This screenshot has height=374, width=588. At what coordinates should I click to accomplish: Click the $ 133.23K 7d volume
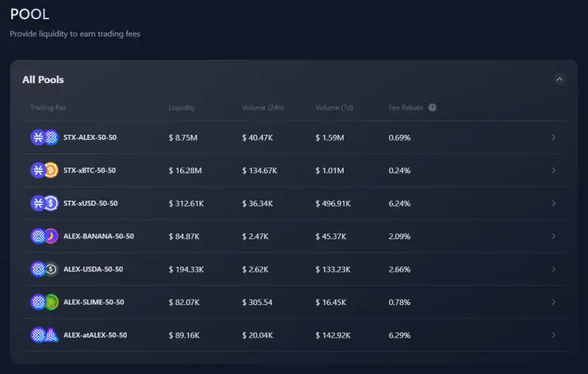coord(333,270)
